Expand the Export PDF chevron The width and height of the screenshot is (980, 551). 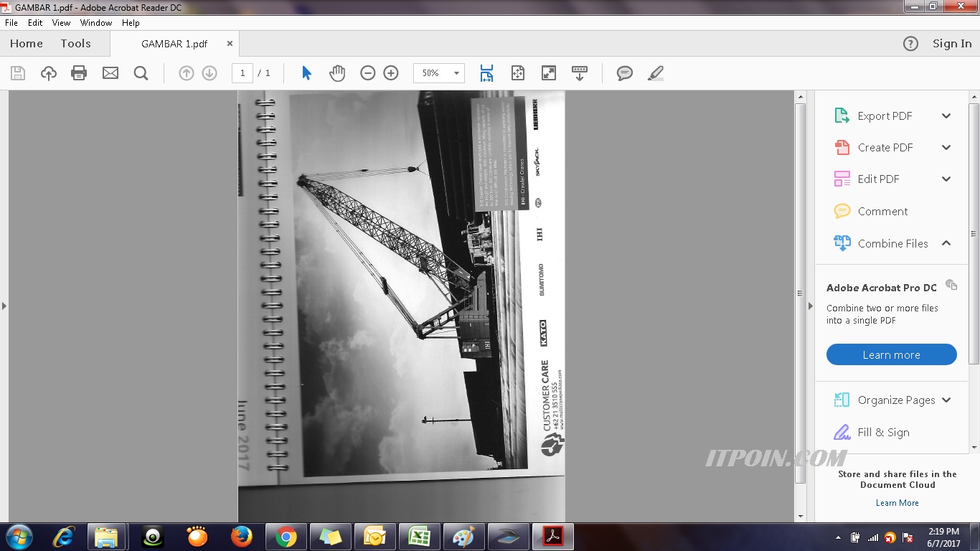click(x=946, y=116)
